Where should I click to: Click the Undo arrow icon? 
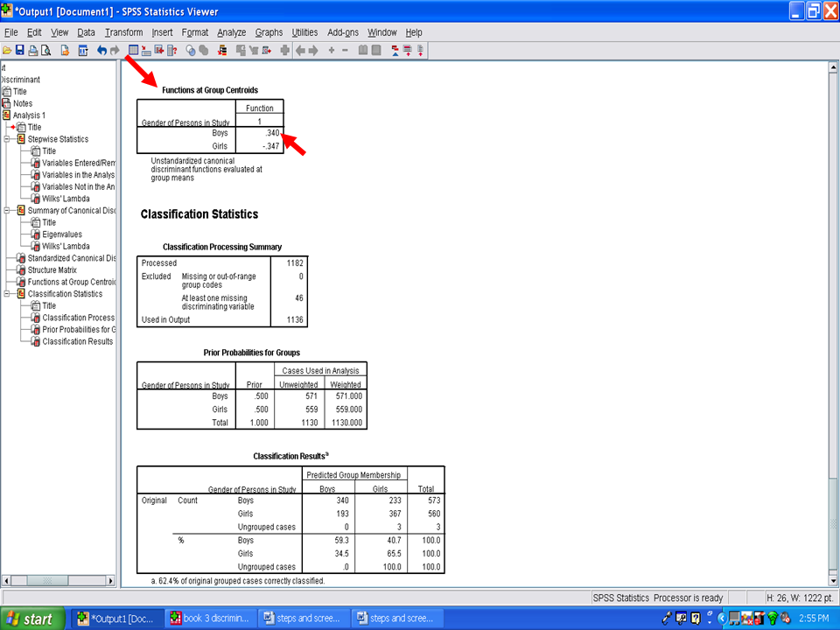[101, 51]
